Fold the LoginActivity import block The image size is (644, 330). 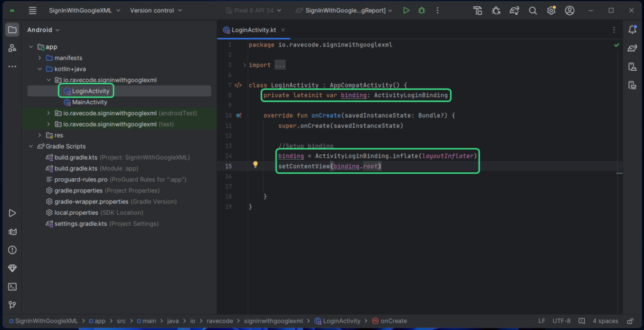[245, 65]
